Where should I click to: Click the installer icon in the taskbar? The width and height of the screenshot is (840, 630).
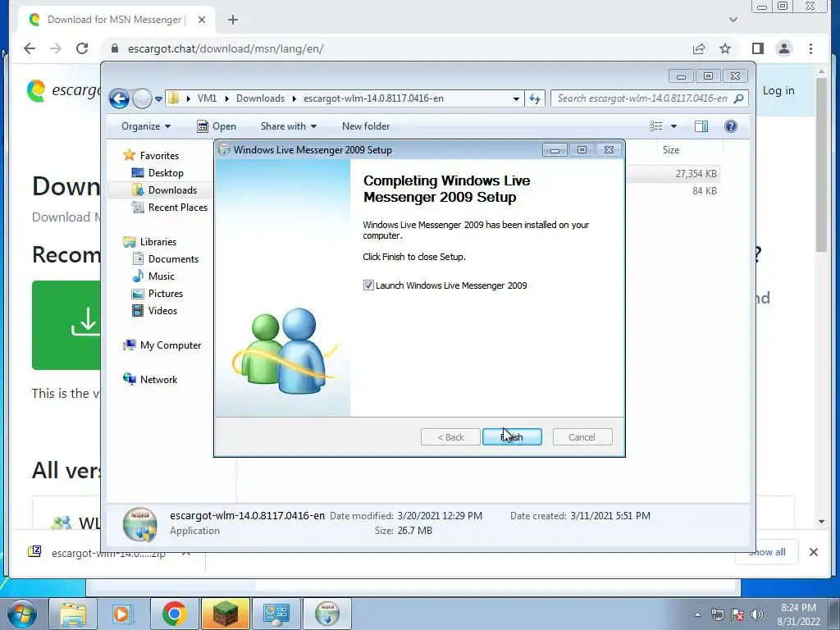pos(327,614)
